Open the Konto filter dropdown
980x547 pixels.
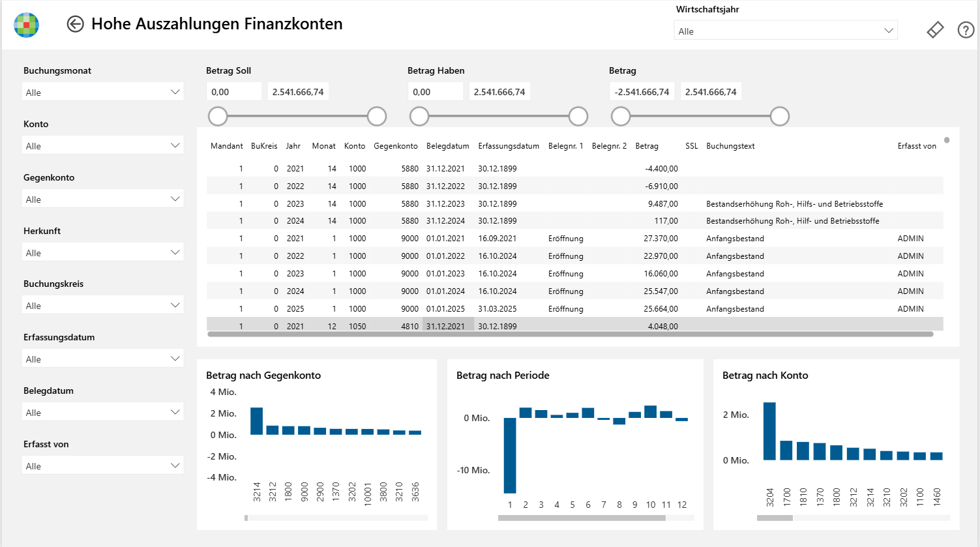click(103, 145)
